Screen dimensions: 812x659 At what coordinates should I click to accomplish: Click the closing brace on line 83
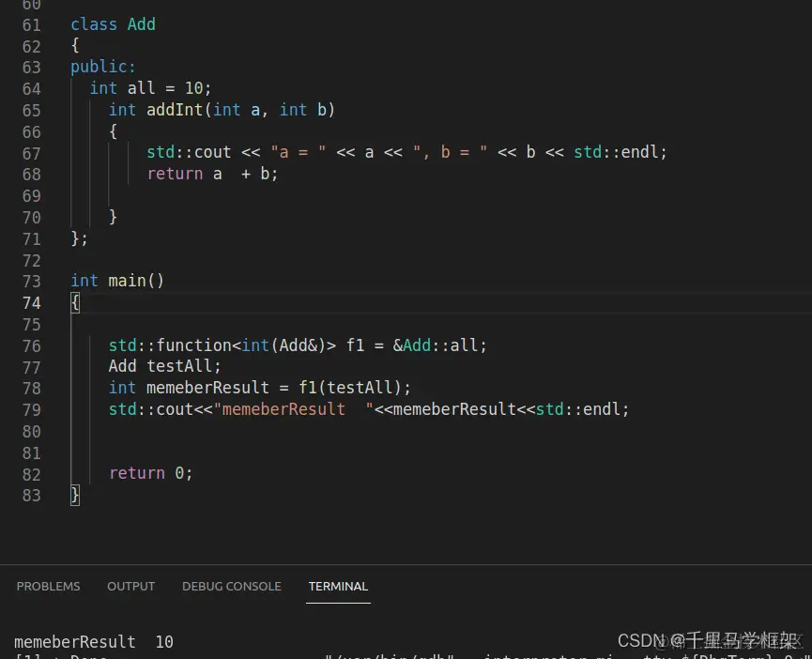pos(75,496)
